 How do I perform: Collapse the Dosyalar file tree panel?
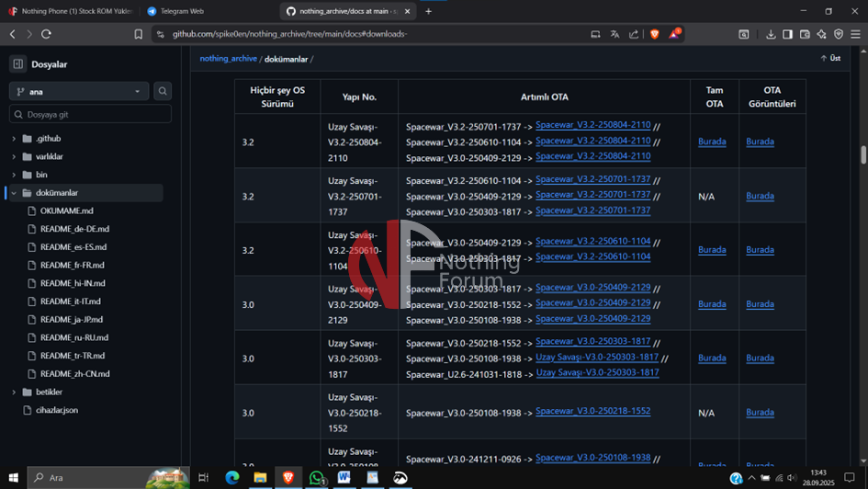(x=17, y=64)
